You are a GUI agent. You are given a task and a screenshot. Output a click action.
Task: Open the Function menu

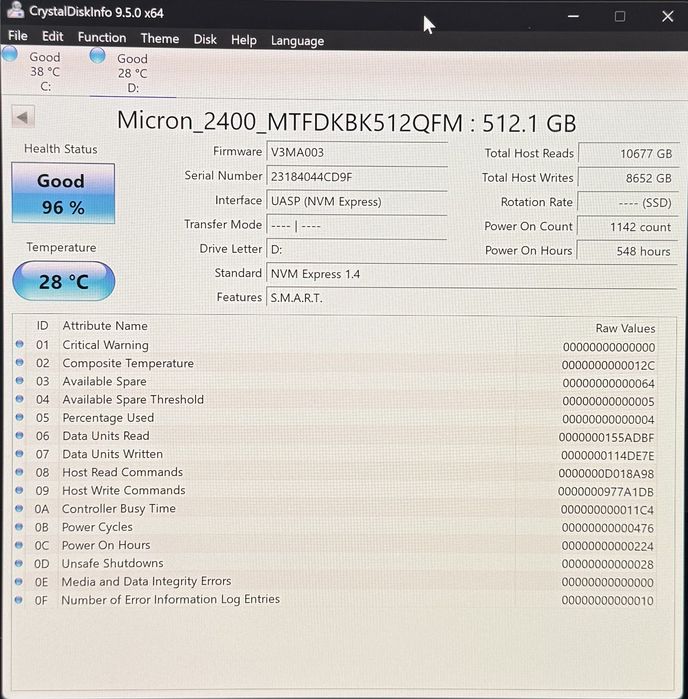102,37
